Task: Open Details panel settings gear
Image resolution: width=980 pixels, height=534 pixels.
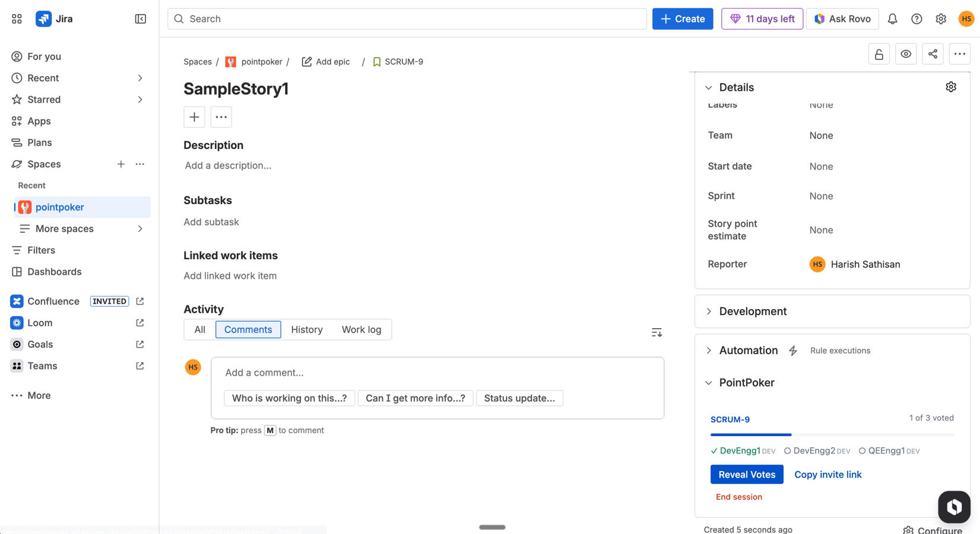Action: [951, 87]
